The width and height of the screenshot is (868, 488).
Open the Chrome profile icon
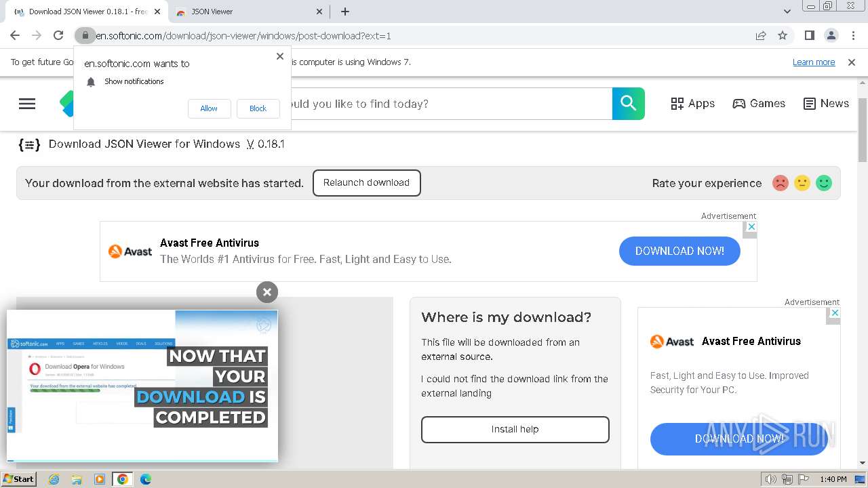tap(831, 35)
